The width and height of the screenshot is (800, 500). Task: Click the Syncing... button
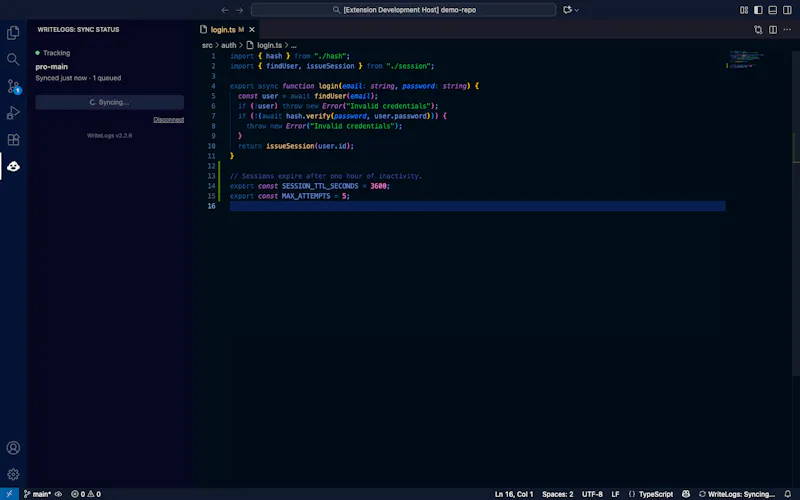coord(110,102)
